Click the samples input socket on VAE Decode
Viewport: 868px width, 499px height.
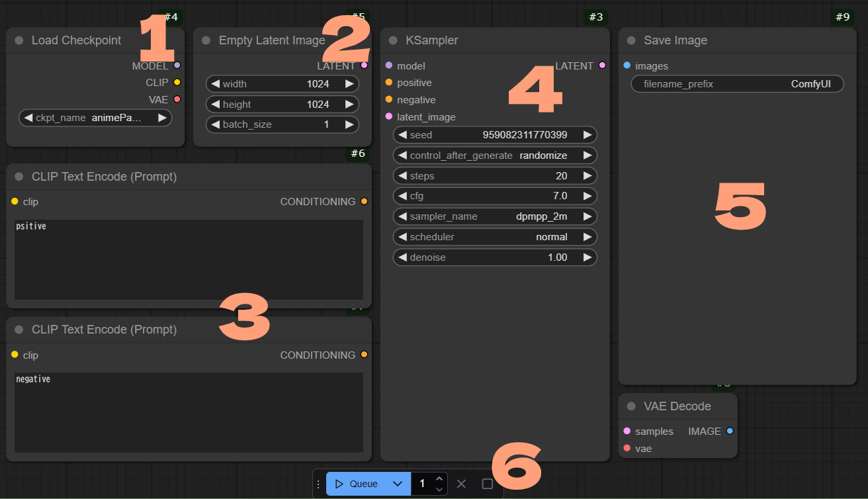(627, 431)
